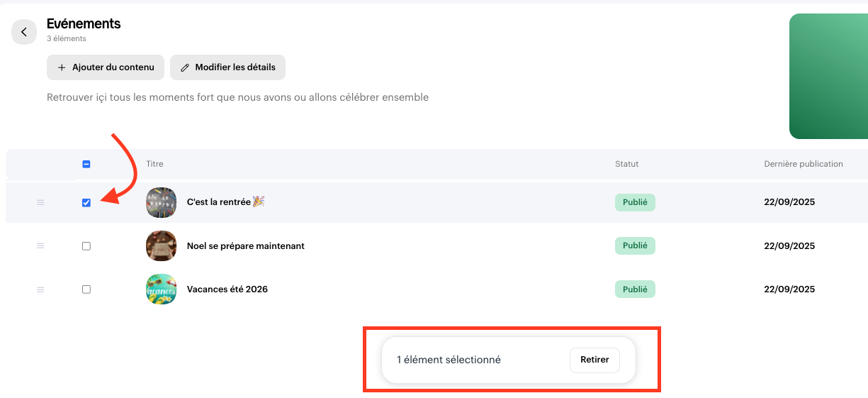Click the Statut column header

pos(626,164)
